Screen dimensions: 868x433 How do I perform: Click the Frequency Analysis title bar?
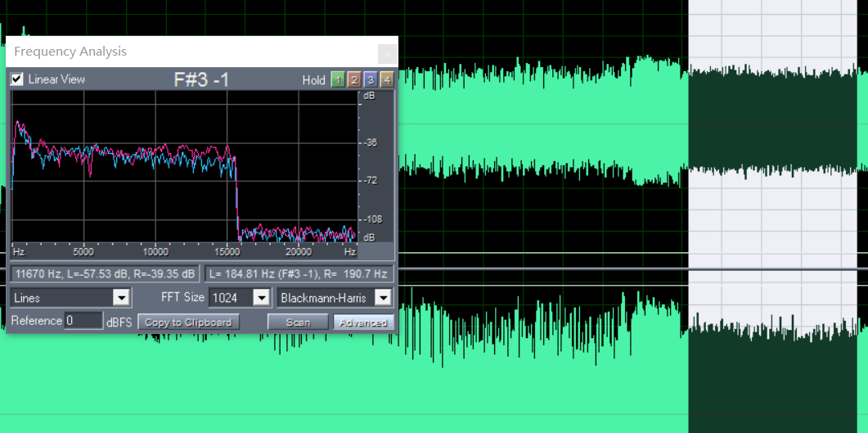point(188,52)
